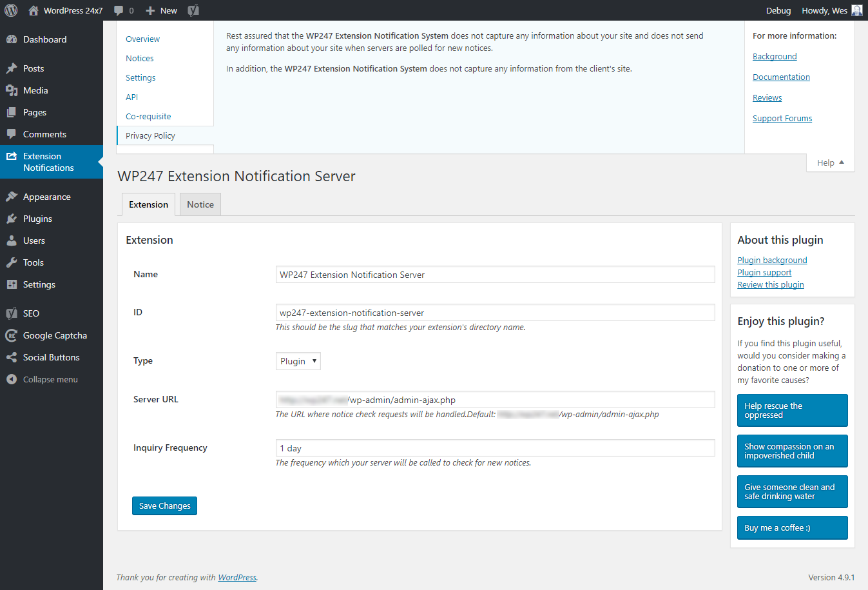Open the Documentation link
868x590 pixels.
pyautogui.click(x=781, y=77)
